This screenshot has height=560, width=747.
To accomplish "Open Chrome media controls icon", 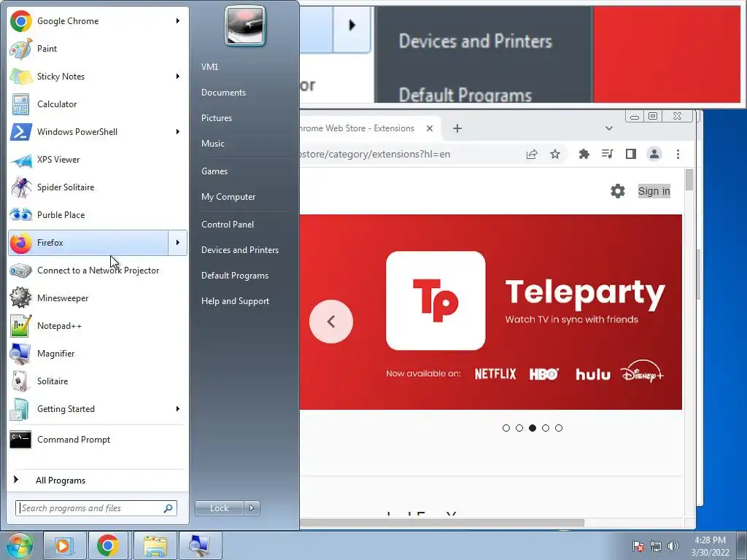I will tap(608, 154).
